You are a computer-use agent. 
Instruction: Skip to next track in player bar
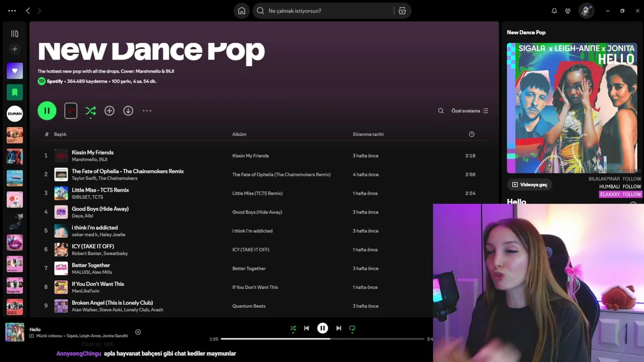pyautogui.click(x=339, y=328)
